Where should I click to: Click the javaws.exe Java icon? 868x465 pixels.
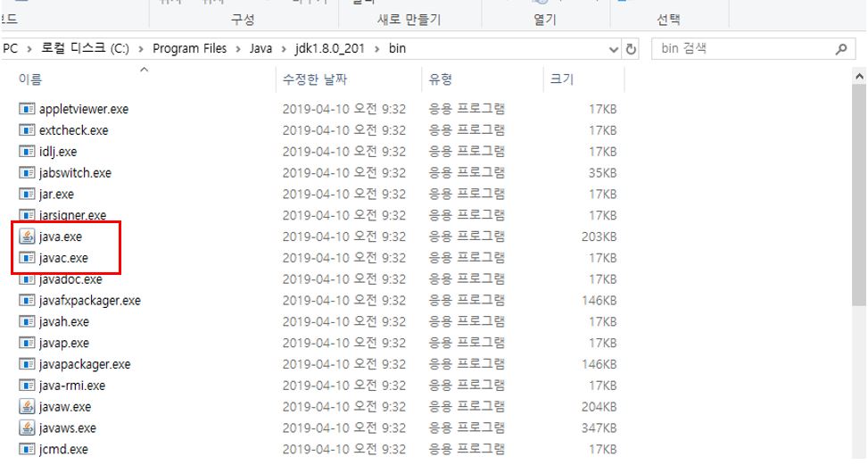27,428
